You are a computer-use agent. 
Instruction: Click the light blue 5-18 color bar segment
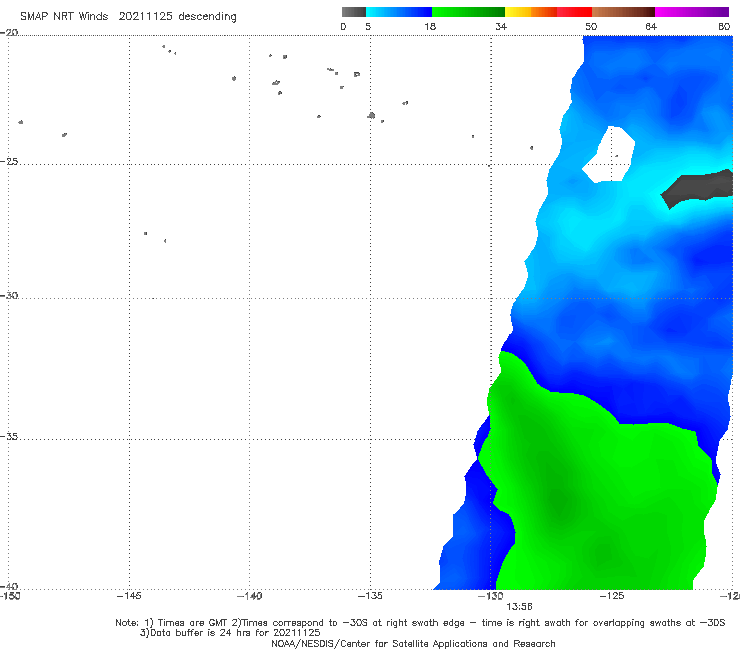pos(399,12)
